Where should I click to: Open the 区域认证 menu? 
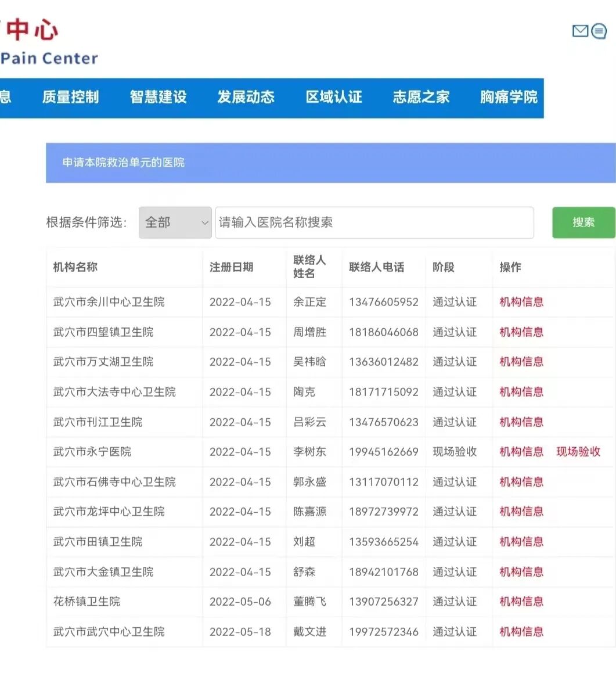pyautogui.click(x=333, y=98)
